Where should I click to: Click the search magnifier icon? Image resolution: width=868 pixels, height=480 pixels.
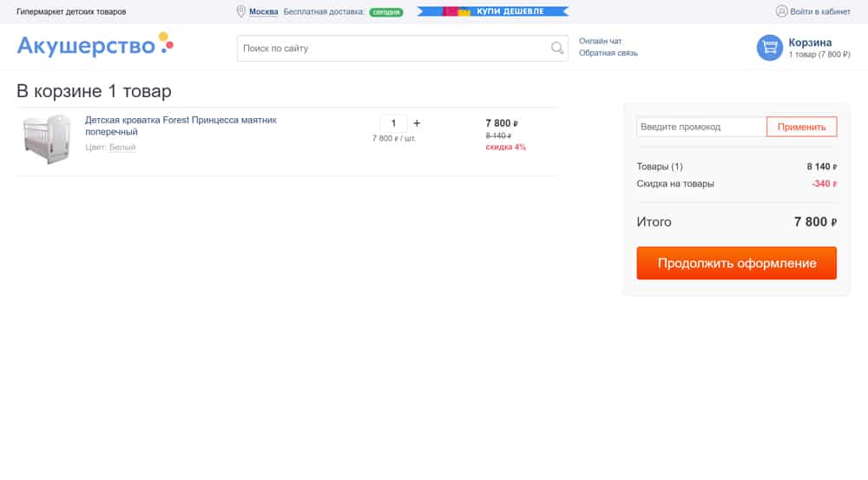557,49
